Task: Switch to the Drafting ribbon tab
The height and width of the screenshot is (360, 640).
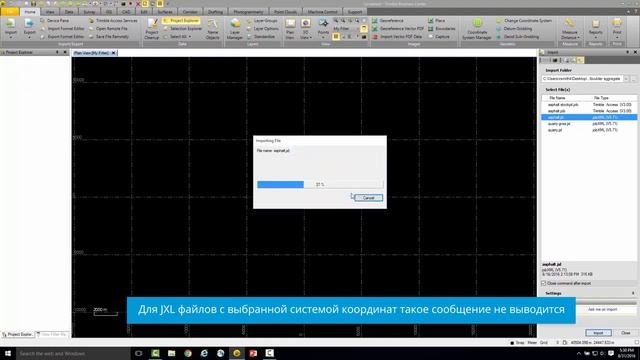Action: tap(215, 12)
